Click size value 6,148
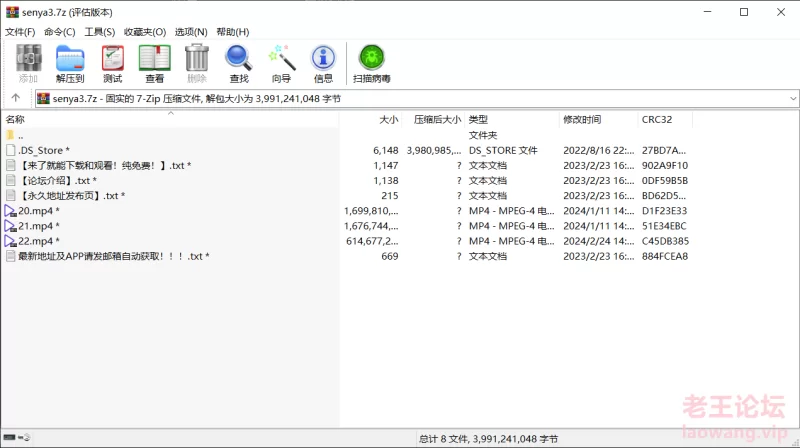Screen dimensions: 800x448 (x=386, y=151)
